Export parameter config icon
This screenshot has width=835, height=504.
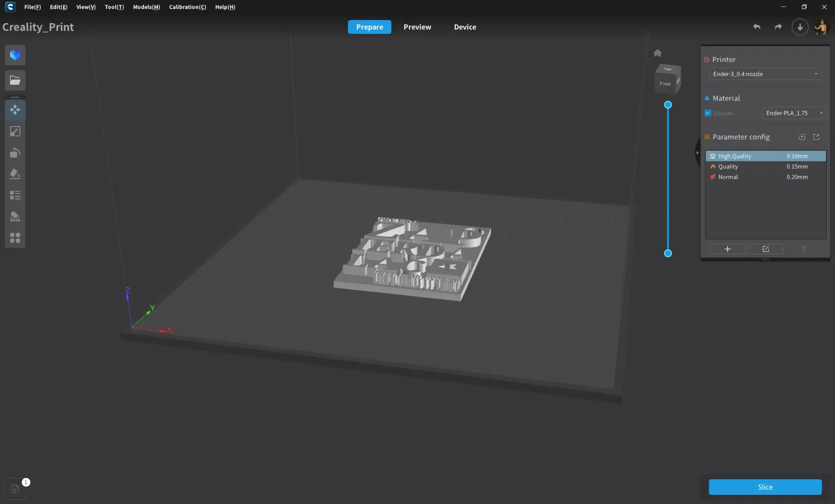816,137
